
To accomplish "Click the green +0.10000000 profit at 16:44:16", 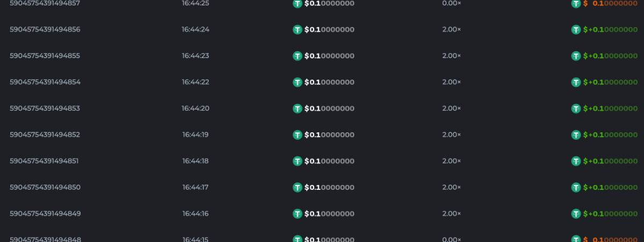I will coord(611,214).
